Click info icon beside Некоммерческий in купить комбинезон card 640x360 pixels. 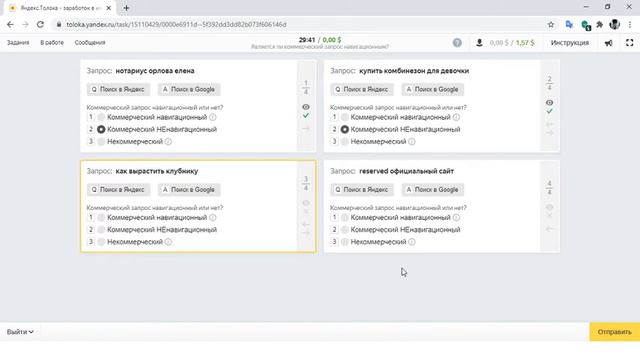(x=412, y=142)
